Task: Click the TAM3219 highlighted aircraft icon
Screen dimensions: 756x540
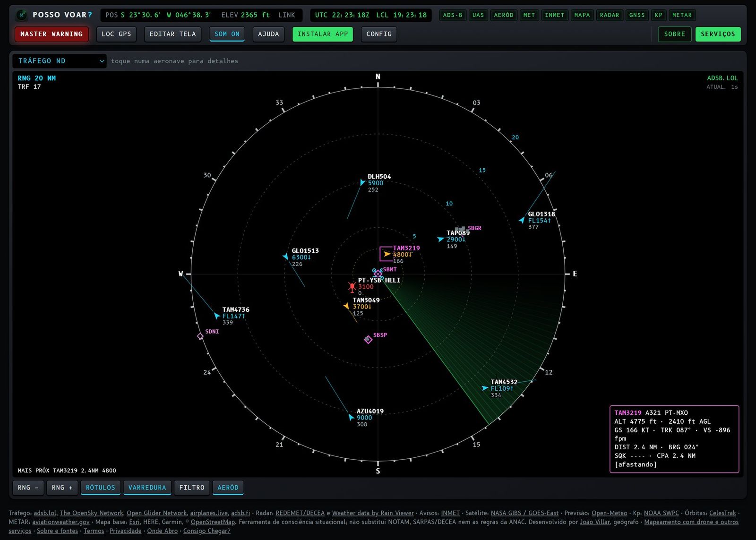Action: pos(387,254)
